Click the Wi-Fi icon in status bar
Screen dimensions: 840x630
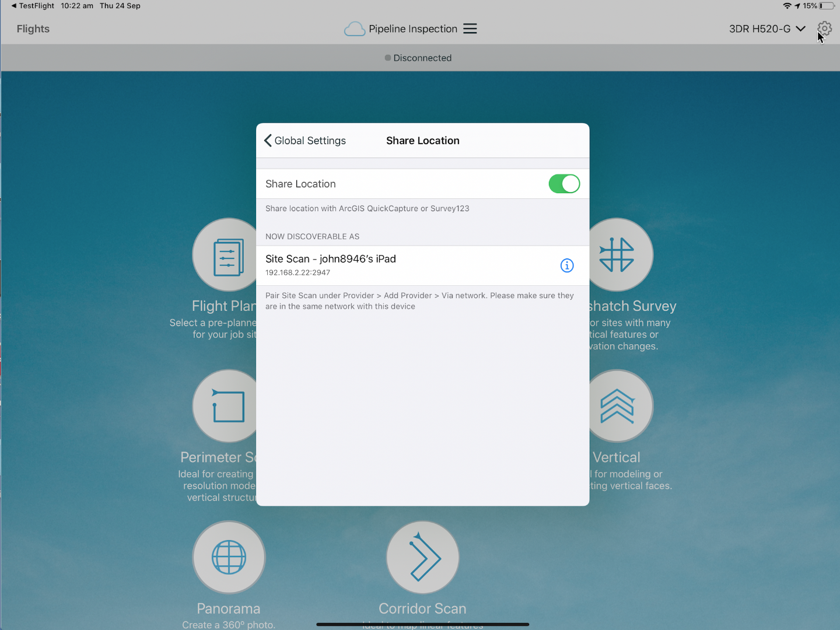click(787, 6)
